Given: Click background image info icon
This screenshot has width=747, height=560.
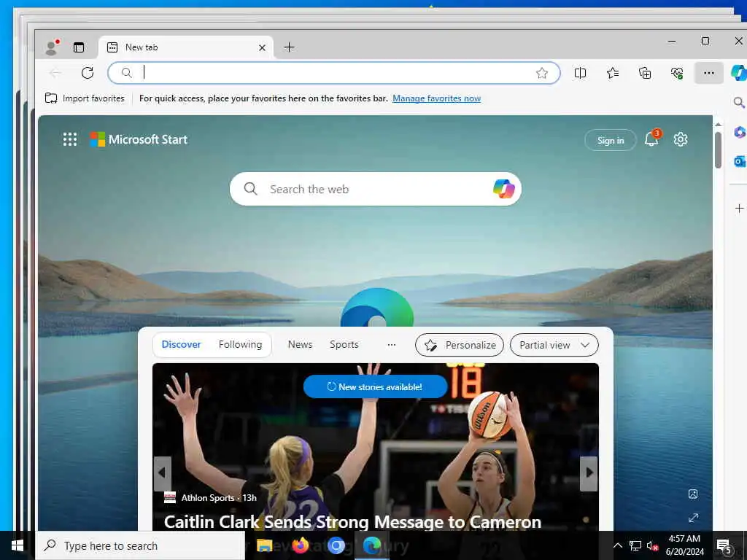Looking at the screenshot, I should 693,494.
